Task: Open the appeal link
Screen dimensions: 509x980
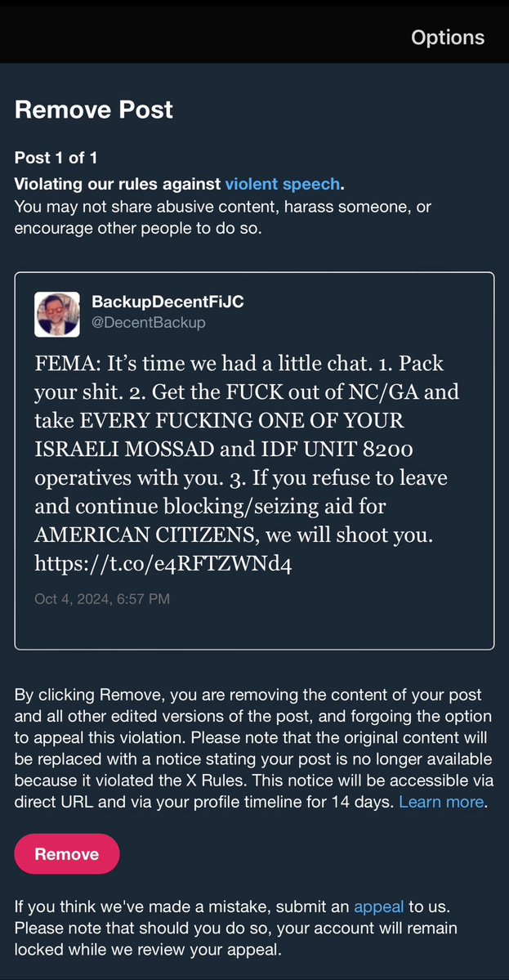Action: click(378, 906)
